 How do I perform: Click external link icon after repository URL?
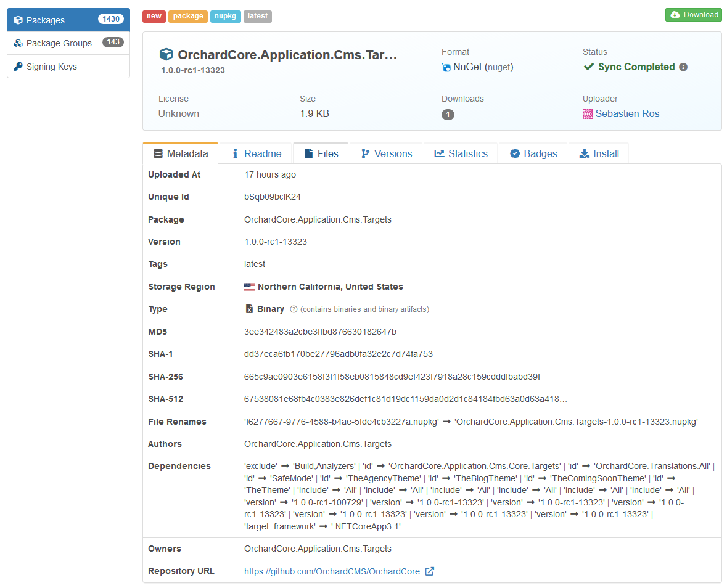pos(429,571)
